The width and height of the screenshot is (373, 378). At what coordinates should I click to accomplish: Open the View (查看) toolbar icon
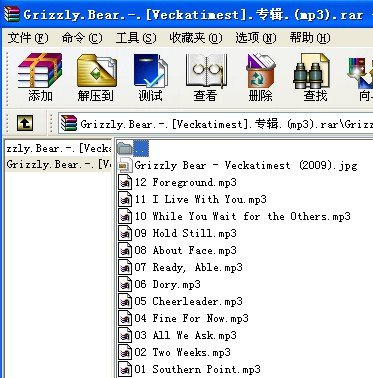coord(206,77)
